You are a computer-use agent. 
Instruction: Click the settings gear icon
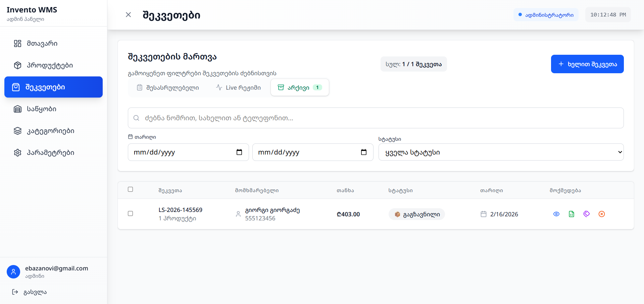pos(17,153)
